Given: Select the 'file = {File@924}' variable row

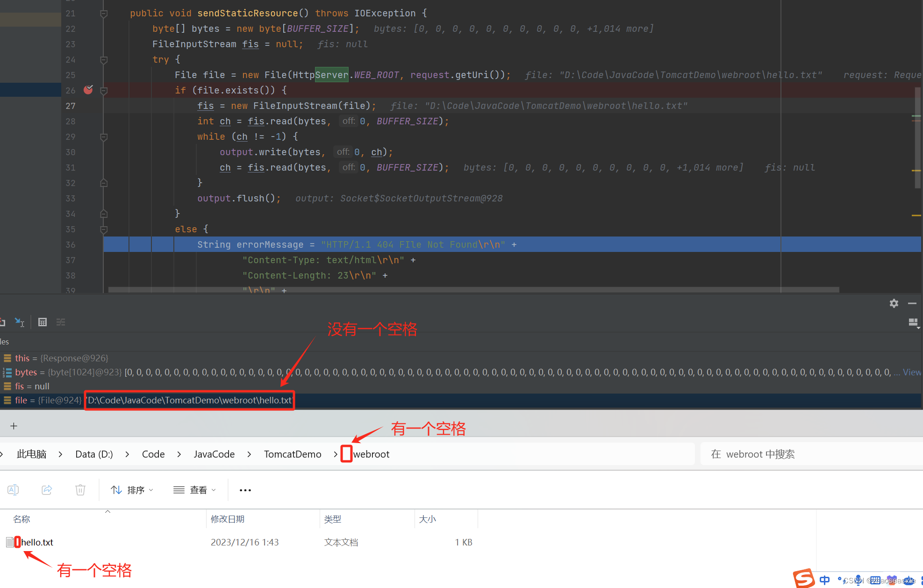Looking at the screenshot, I should coord(460,400).
